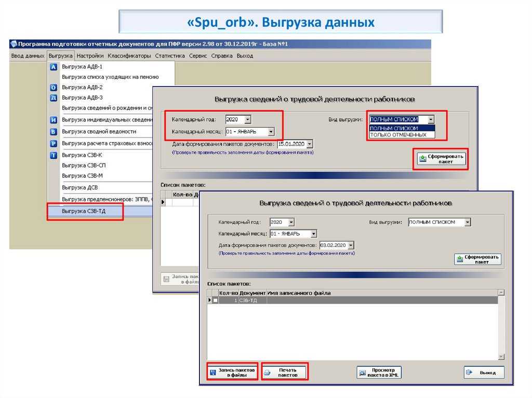Click the И icon for Выгрузка индивидуальных сведений
532x398 pixels.
pos(54,120)
